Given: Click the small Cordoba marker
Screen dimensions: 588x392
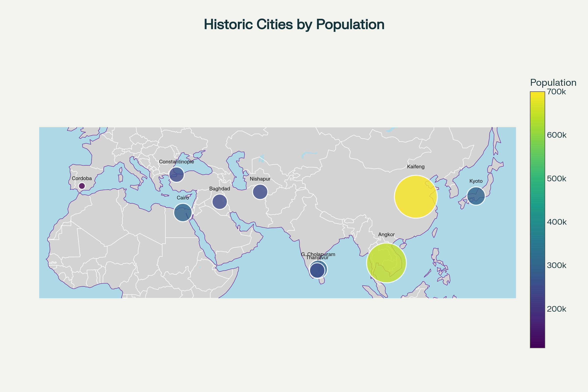Looking at the screenshot, I should click(82, 186).
